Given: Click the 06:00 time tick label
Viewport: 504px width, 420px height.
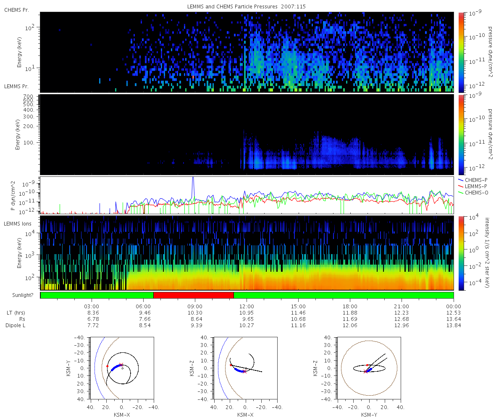Looking at the screenshot, I should pyautogui.click(x=143, y=307).
